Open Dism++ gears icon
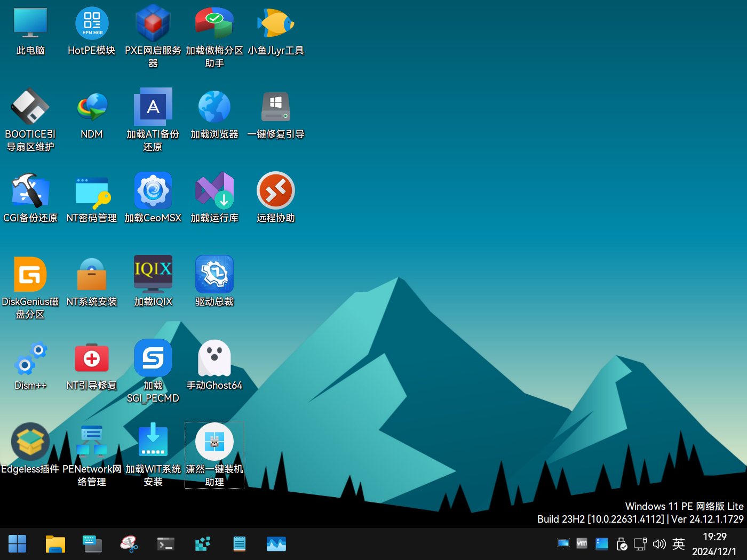 click(30, 366)
